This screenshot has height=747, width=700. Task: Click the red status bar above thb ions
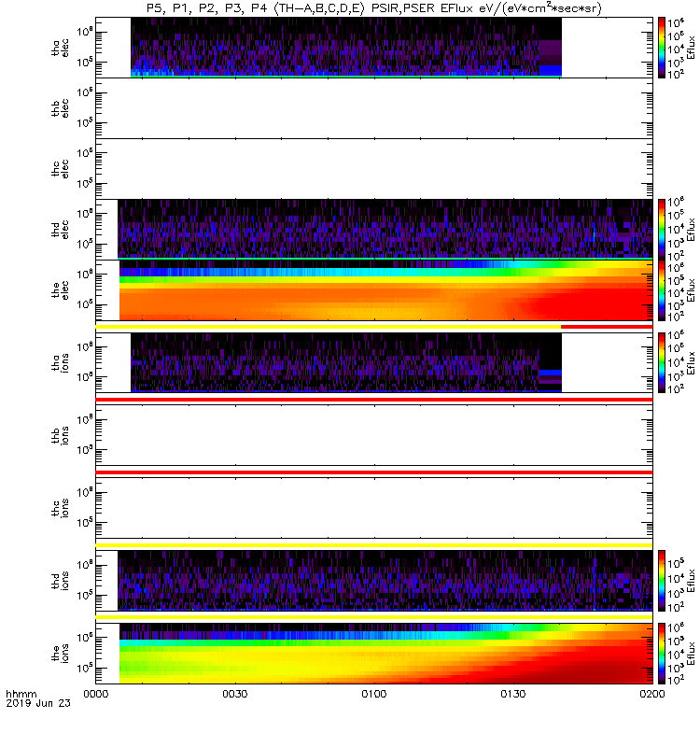tap(374, 400)
